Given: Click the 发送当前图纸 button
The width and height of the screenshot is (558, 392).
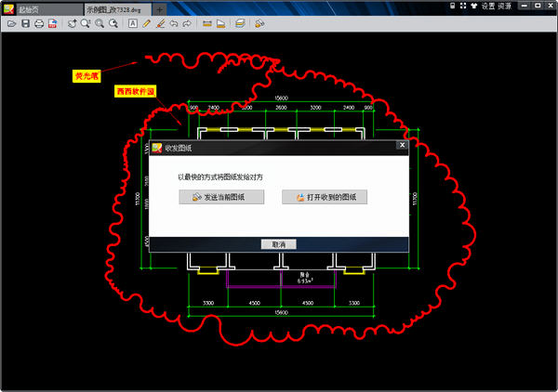Looking at the screenshot, I should [x=221, y=197].
